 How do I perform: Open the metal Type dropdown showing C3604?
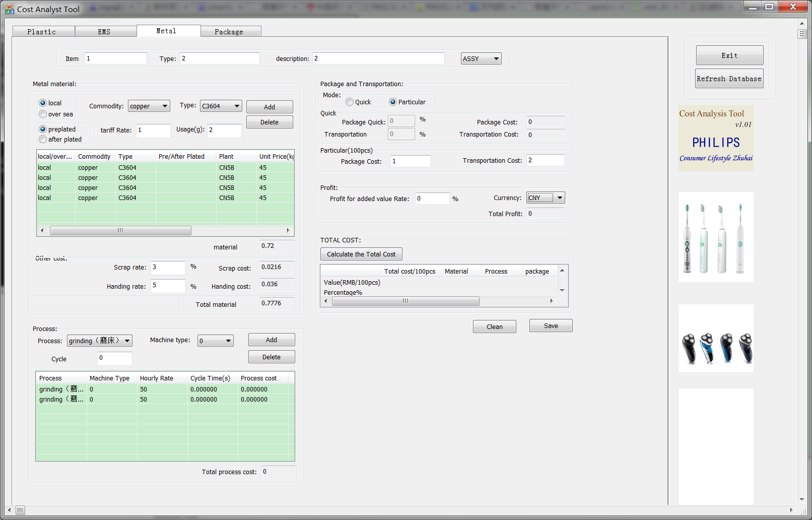(x=221, y=106)
